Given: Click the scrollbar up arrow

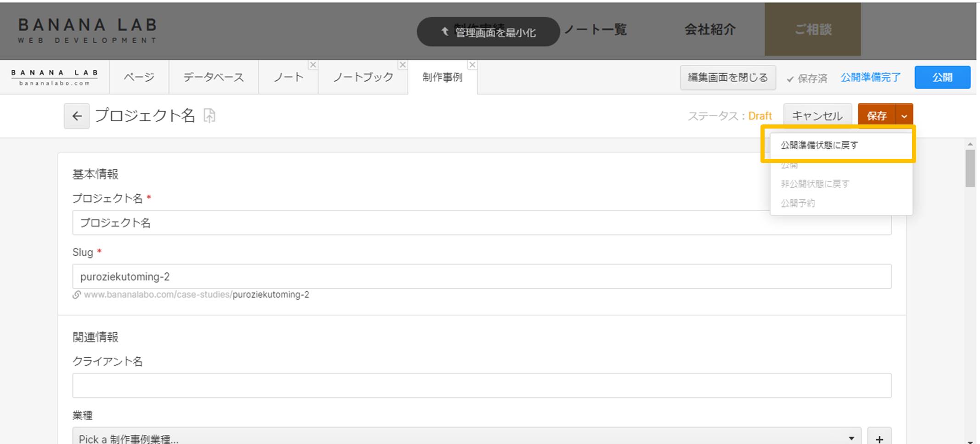Looking at the screenshot, I should pos(970,144).
